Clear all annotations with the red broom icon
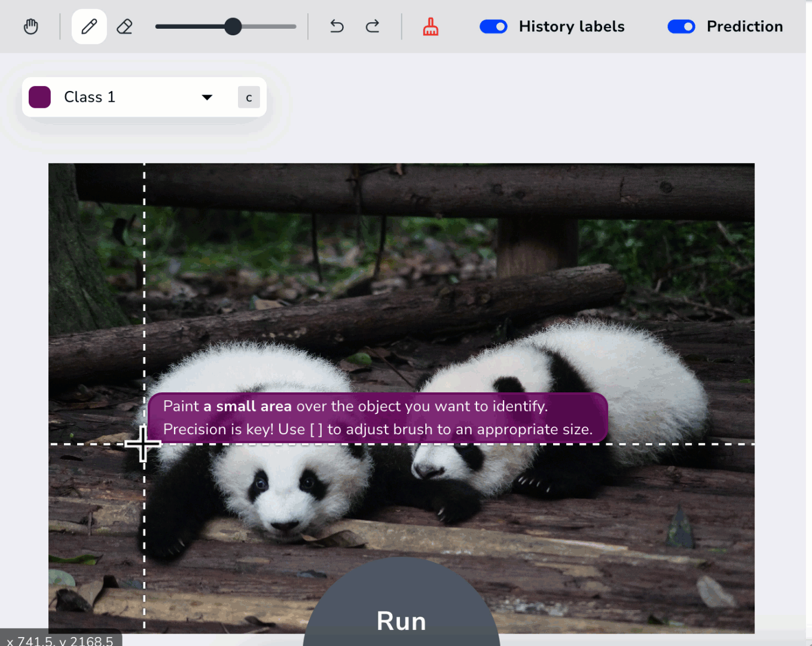The height and width of the screenshot is (646, 812). (x=430, y=26)
